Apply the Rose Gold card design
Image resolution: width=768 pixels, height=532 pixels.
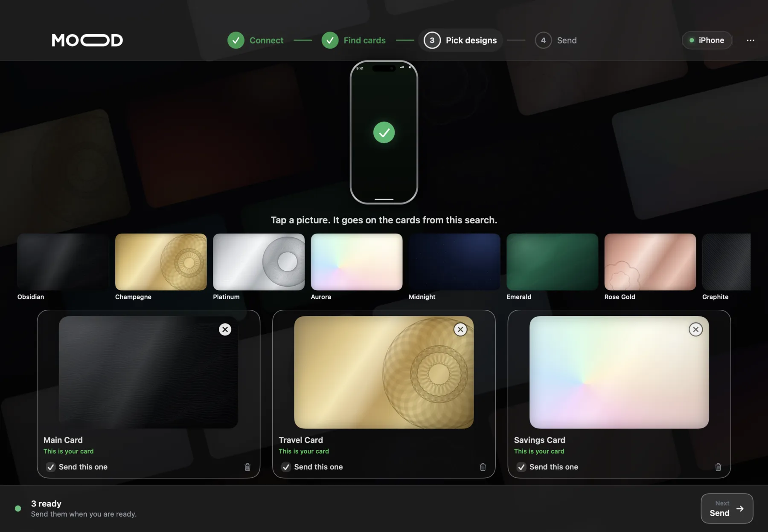(650, 262)
